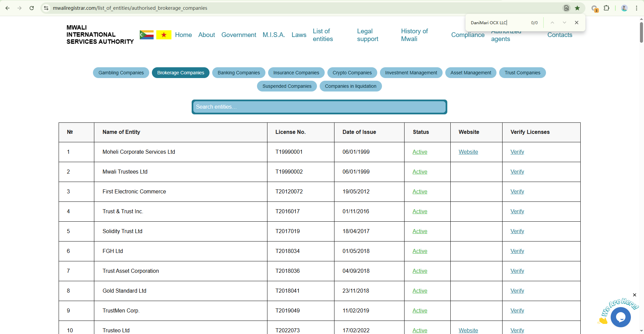Click the Search entities input field
644x334 pixels.
319,107
